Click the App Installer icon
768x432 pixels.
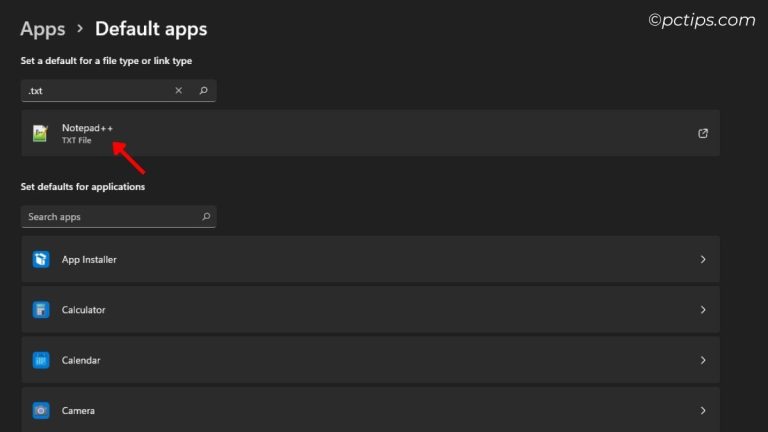click(41, 260)
